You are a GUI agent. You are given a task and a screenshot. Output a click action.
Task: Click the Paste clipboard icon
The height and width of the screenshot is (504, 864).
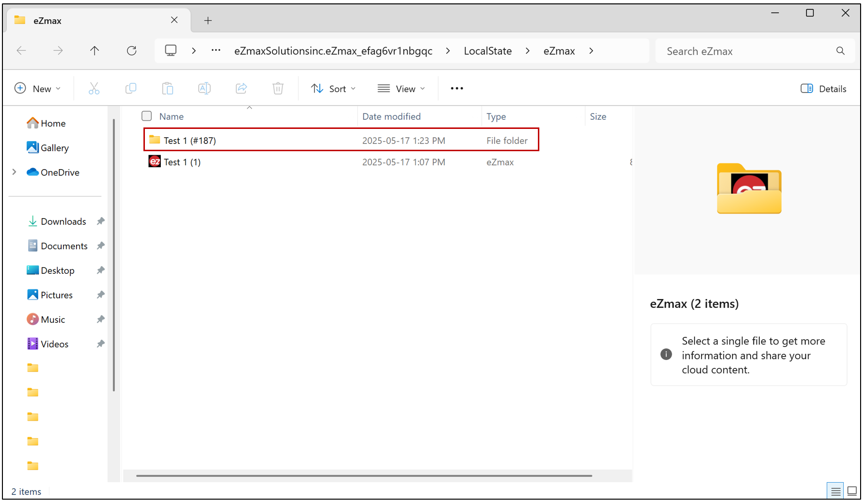click(168, 89)
